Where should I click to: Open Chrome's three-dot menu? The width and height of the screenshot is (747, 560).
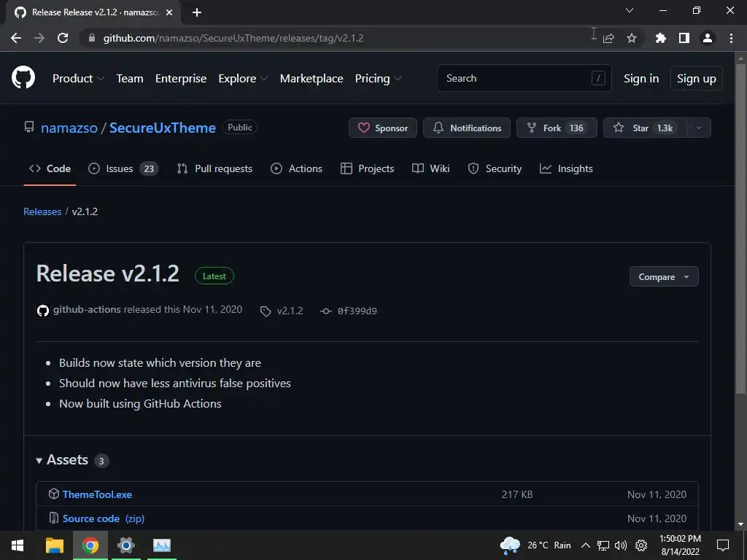pyautogui.click(x=731, y=38)
